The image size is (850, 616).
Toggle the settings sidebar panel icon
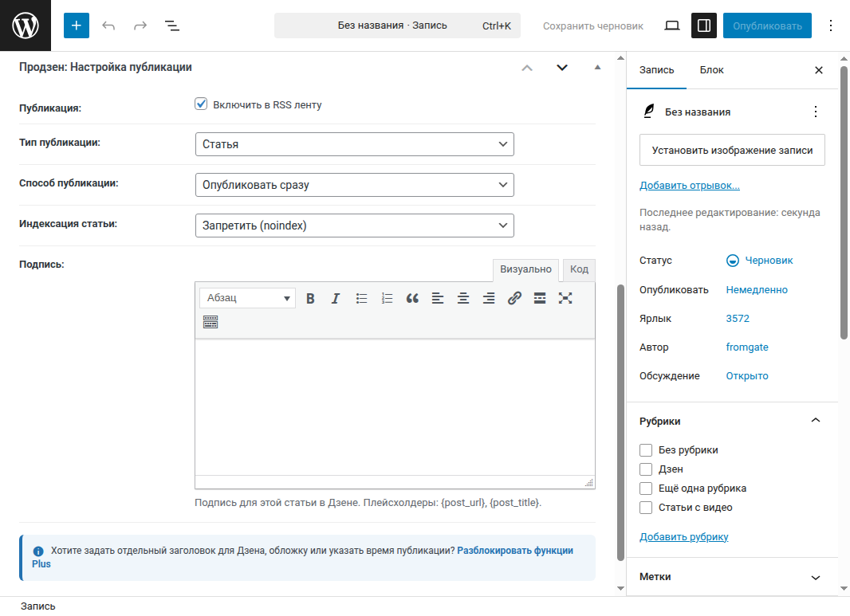[703, 26]
